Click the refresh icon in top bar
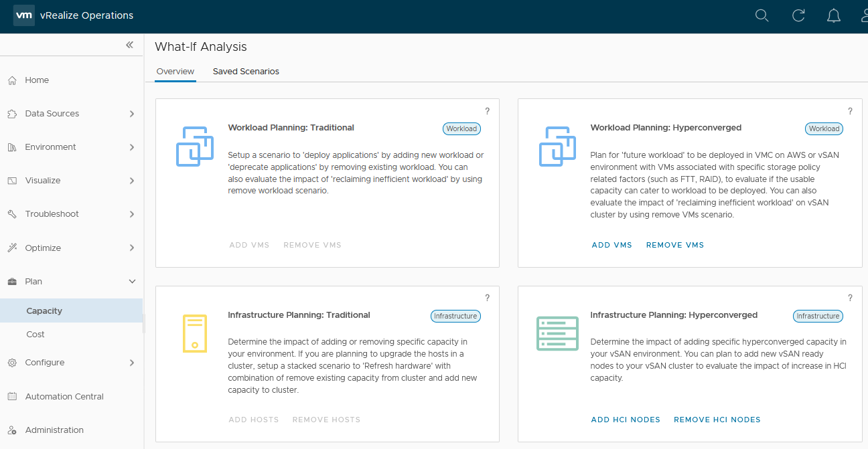The image size is (868, 449). click(798, 15)
